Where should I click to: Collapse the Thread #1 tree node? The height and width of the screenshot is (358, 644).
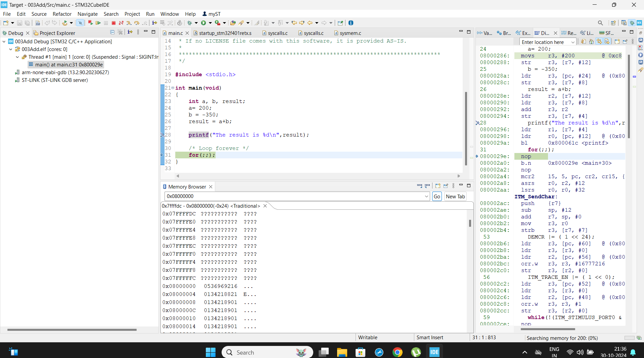pos(18,57)
